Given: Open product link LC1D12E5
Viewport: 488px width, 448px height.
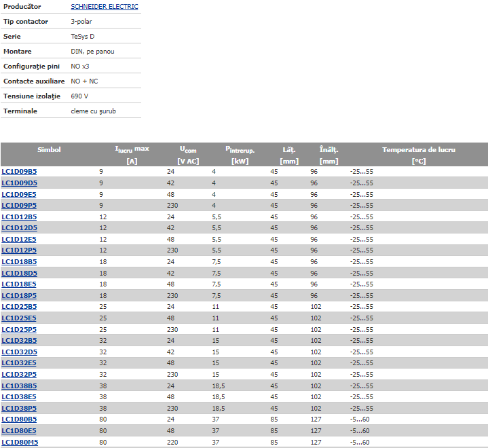Looking at the screenshot, I should (x=19, y=240).
